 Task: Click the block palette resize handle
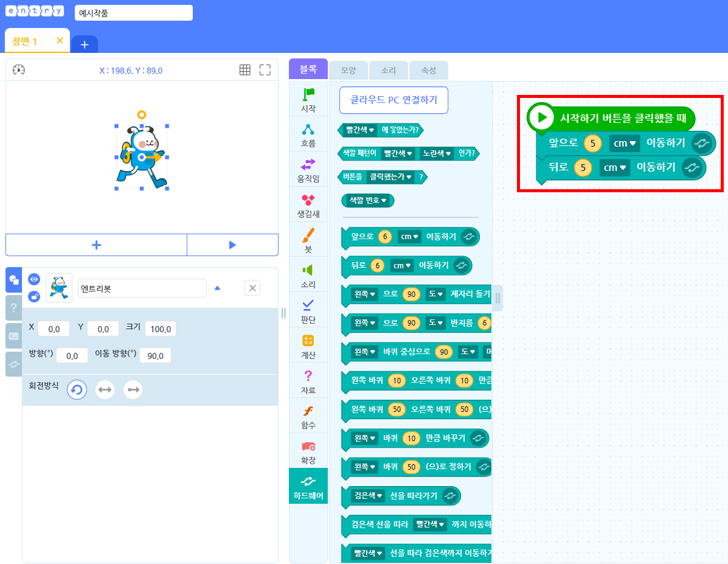click(497, 298)
